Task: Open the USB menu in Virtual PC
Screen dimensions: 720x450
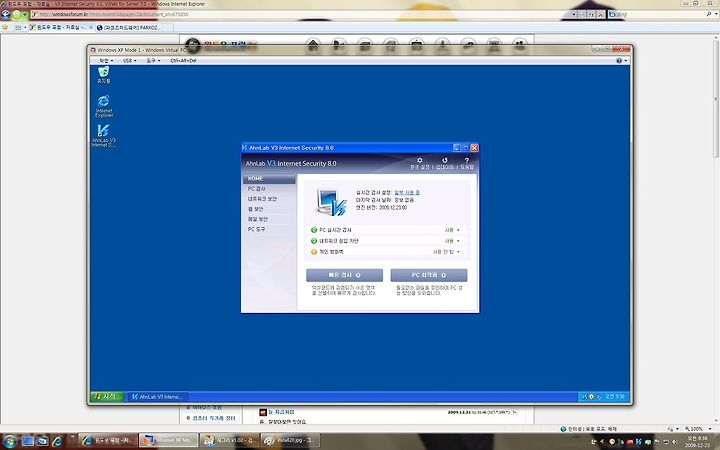Action: (129, 61)
